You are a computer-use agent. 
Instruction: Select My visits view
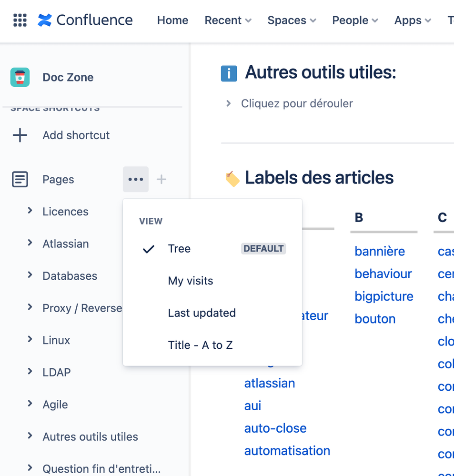point(212,281)
